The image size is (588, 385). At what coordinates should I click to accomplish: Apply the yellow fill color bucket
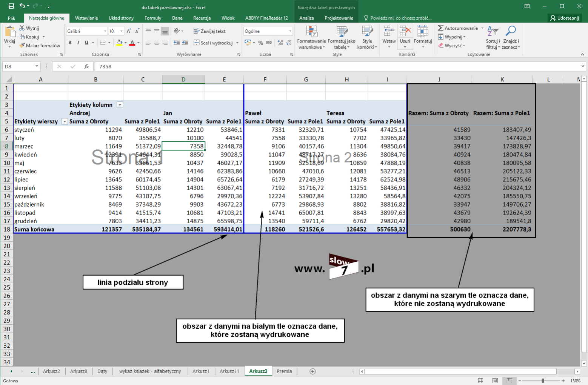(119, 43)
